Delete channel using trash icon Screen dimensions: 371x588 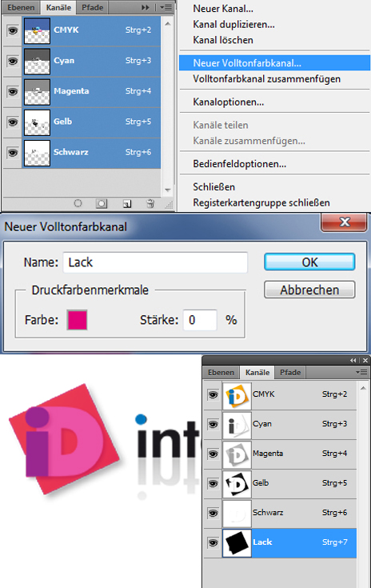pyautogui.click(x=150, y=203)
